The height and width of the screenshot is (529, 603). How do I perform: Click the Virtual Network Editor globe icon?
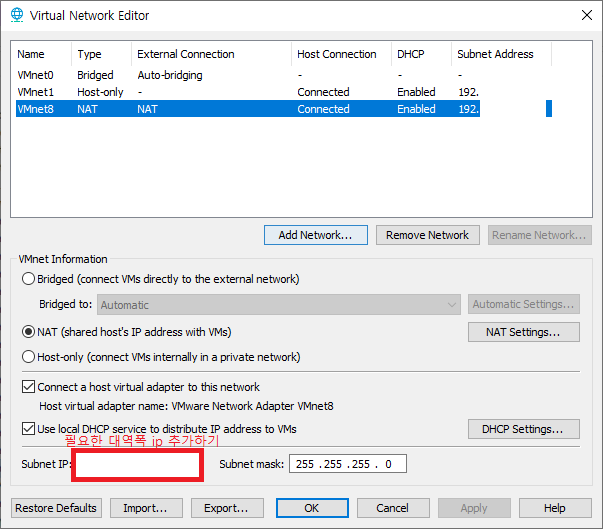point(17,15)
